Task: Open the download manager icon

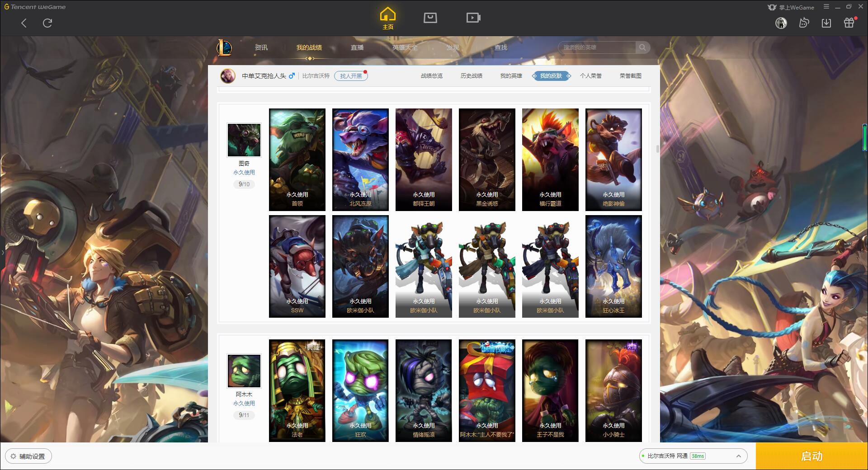Action: 826,23
